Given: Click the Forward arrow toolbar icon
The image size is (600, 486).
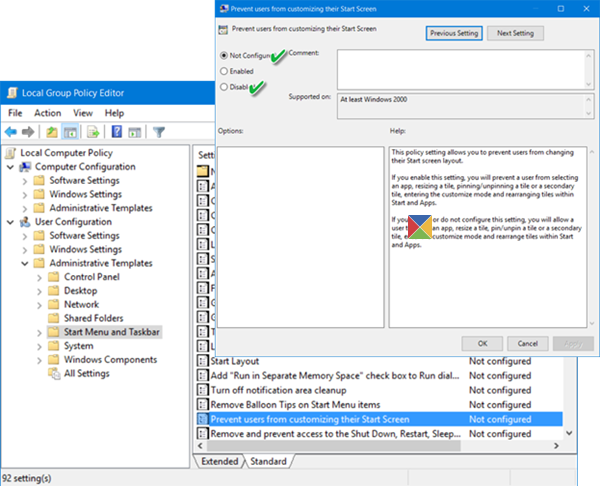Looking at the screenshot, I should 28,132.
